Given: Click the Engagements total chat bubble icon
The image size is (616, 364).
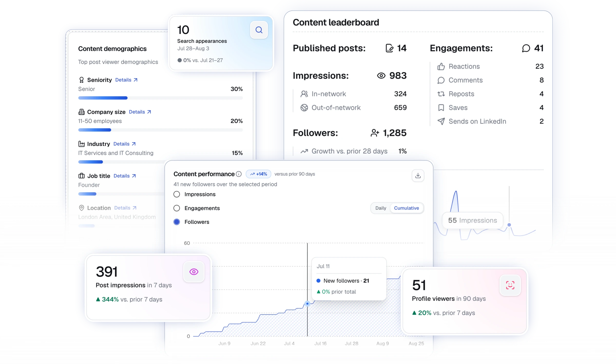Looking at the screenshot, I should click(x=526, y=48).
